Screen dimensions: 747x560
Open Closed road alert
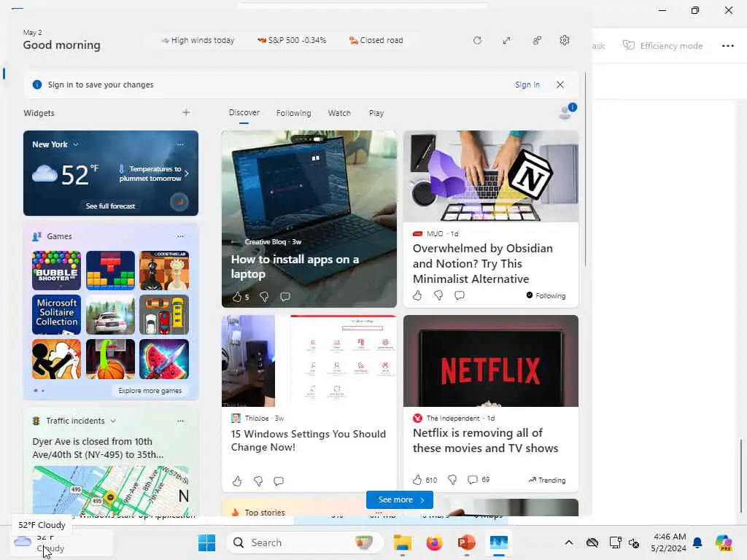376,41
